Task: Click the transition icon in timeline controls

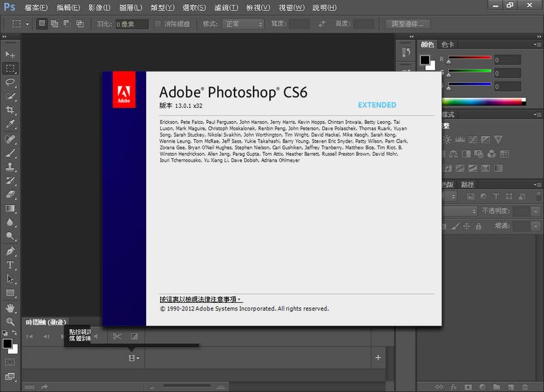Action: tap(134, 336)
